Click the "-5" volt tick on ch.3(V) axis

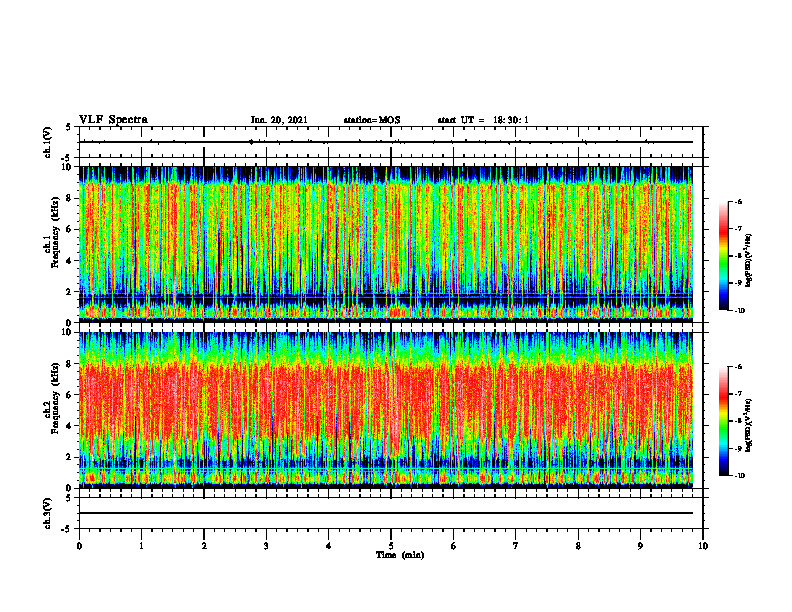(67, 529)
